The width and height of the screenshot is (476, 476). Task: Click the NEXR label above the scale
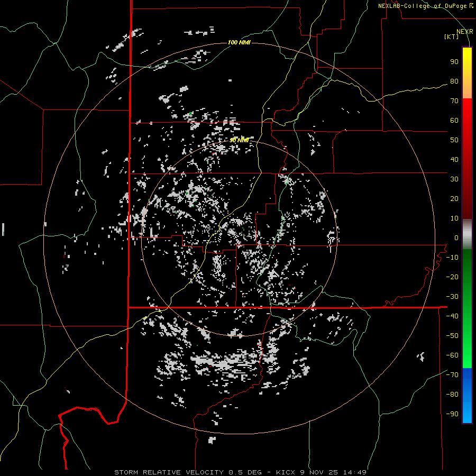click(465, 32)
